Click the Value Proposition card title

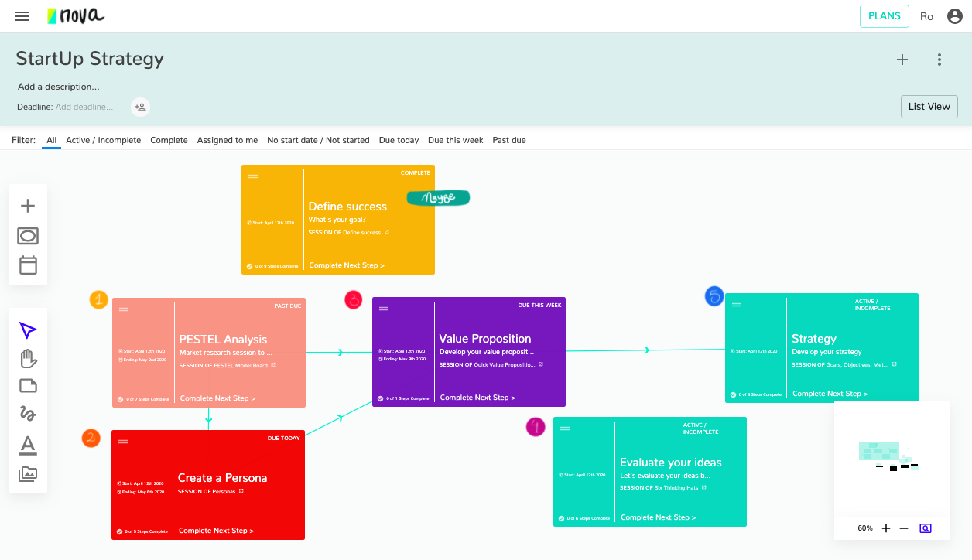point(485,338)
